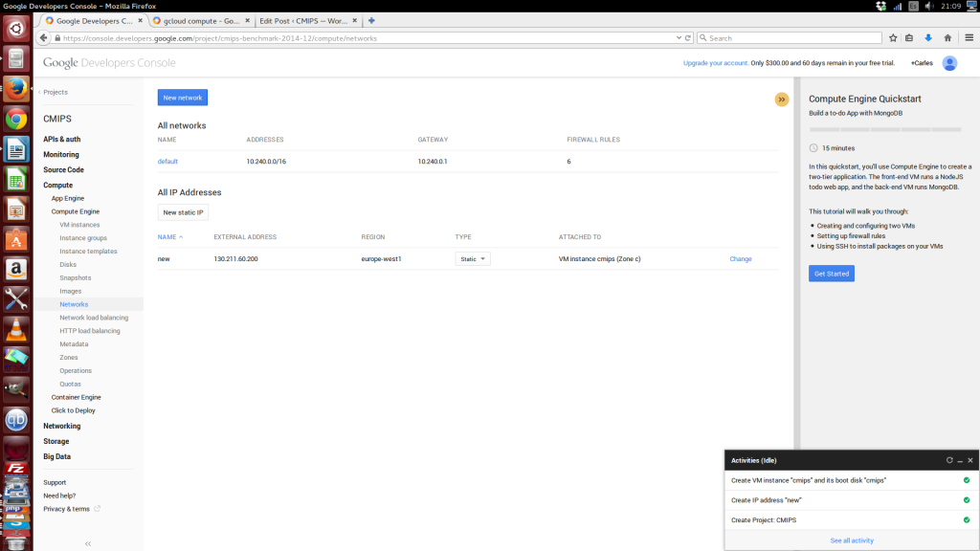Click the Firefox home icon
980x551 pixels.
pos(948,38)
